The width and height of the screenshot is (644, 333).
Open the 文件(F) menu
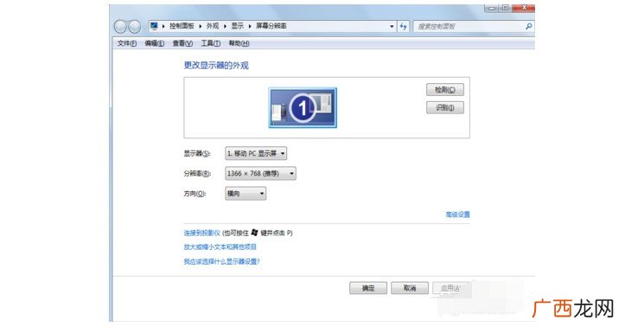coord(127,43)
